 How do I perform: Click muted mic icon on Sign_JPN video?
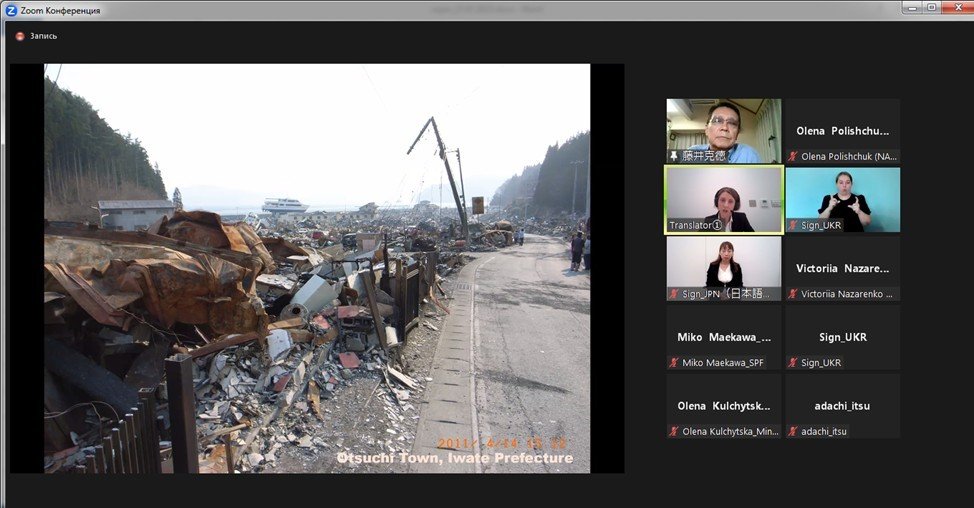click(x=675, y=294)
